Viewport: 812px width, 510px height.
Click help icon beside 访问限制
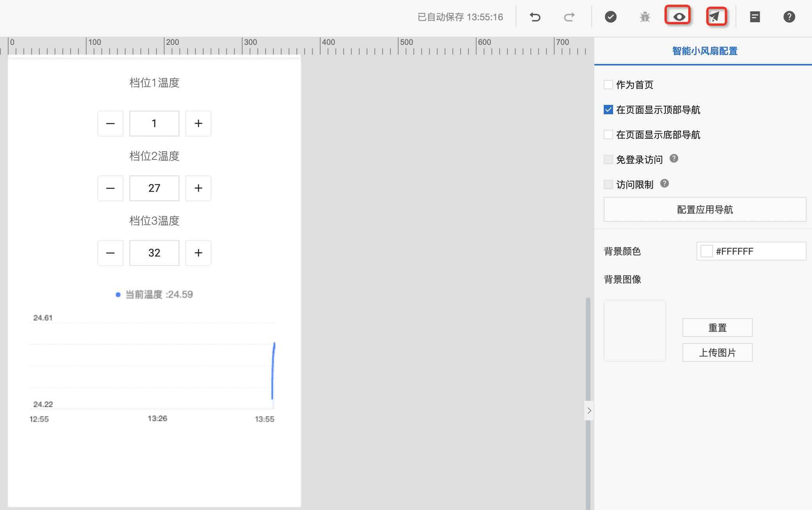click(664, 184)
